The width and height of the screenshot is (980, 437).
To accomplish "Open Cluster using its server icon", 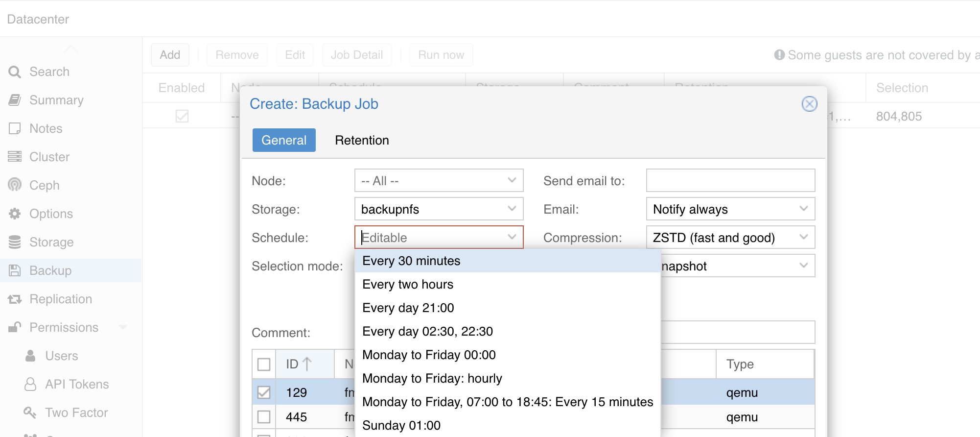I will [x=15, y=157].
